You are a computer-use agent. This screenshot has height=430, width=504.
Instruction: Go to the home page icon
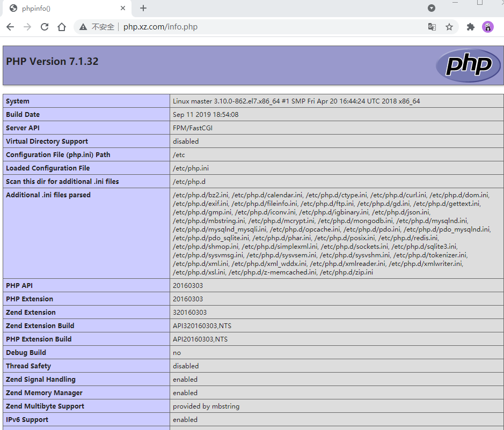point(62,27)
